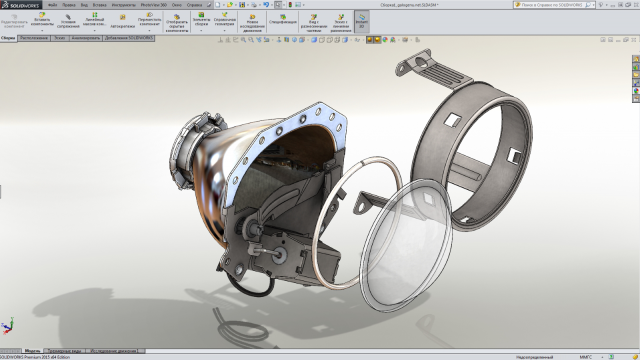Open the Инструменты menu
This screenshot has width=640, height=360.
123,5
